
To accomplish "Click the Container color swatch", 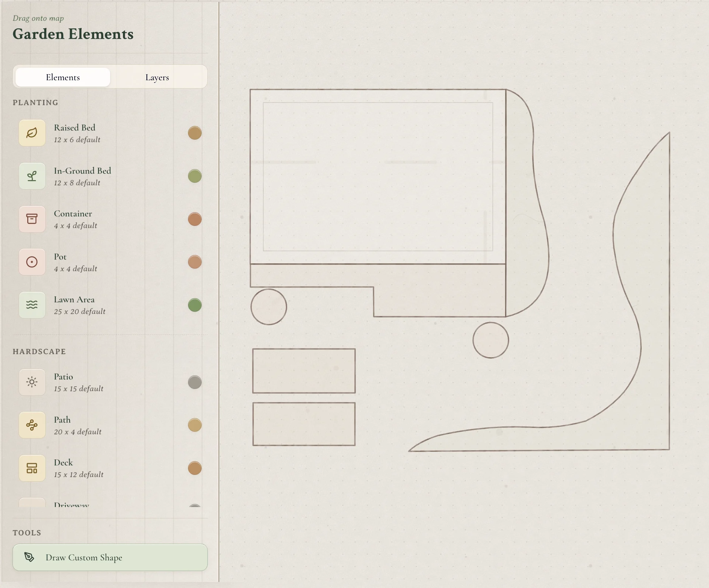I will point(195,219).
